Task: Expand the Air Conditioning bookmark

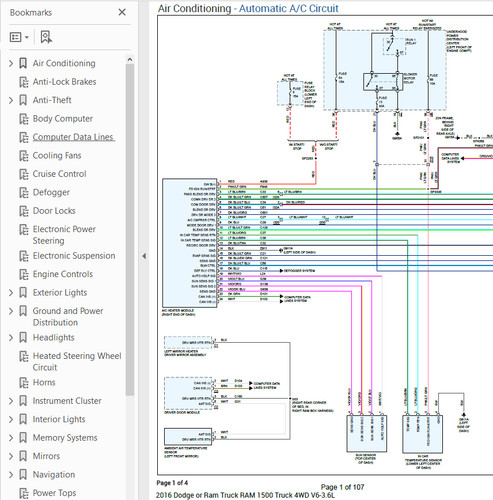Action: tap(11, 63)
